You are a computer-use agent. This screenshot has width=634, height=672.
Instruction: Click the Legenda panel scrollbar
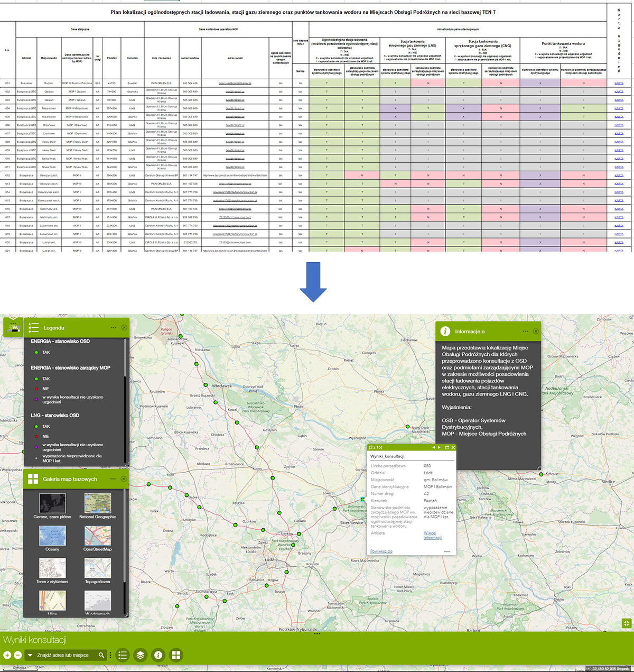point(125,357)
